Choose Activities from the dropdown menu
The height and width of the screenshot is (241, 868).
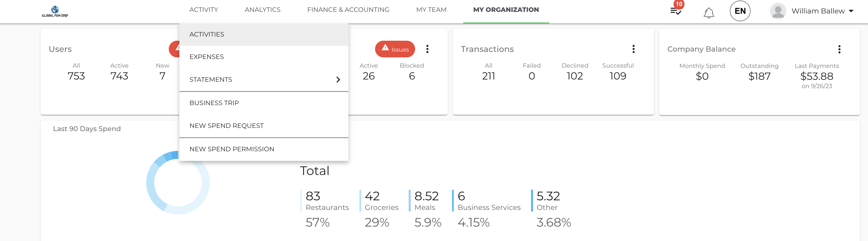pyautogui.click(x=264, y=34)
